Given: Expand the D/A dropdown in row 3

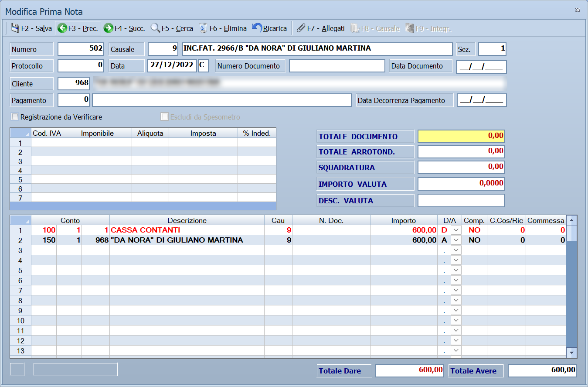Looking at the screenshot, I should 456,250.
